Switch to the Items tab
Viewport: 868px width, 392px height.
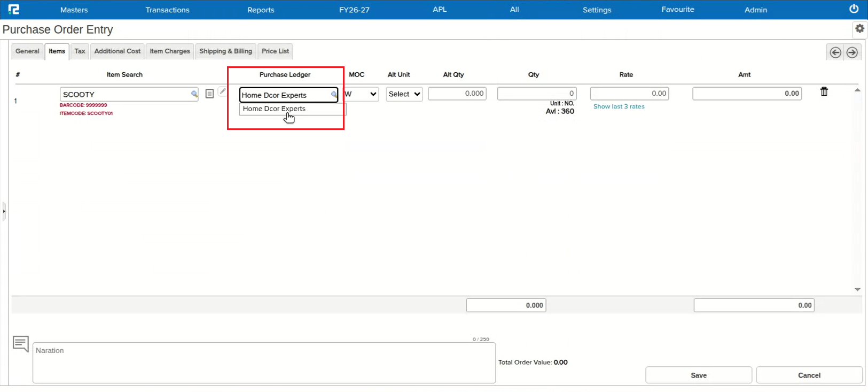[x=57, y=51]
